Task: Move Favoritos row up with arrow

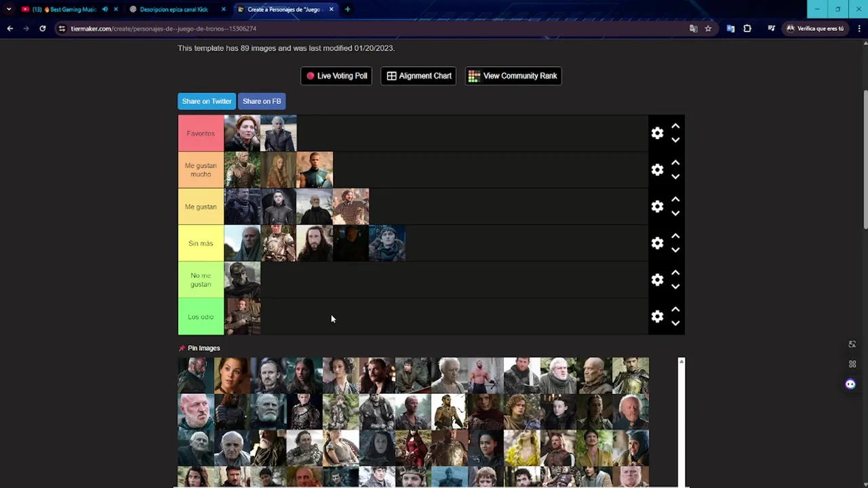Action: pyautogui.click(x=675, y=126)
